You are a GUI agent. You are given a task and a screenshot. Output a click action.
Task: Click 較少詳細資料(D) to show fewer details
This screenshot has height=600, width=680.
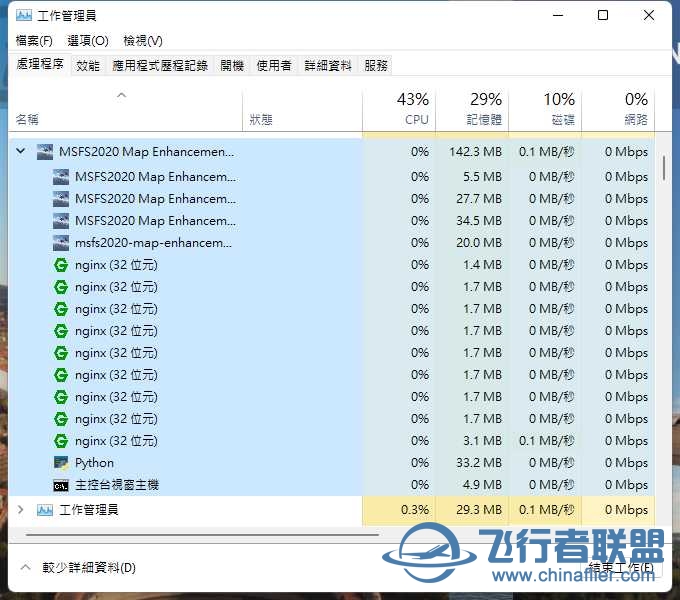(x=89, y=567)
